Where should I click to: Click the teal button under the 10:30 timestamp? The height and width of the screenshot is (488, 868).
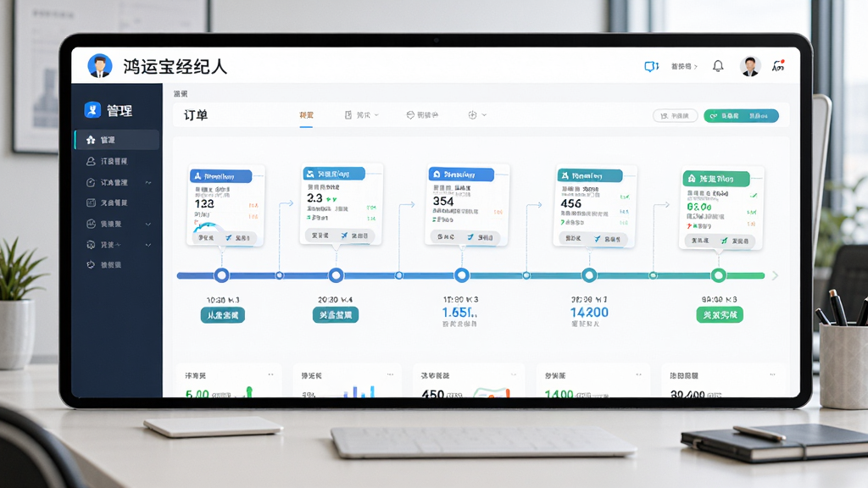223,315
